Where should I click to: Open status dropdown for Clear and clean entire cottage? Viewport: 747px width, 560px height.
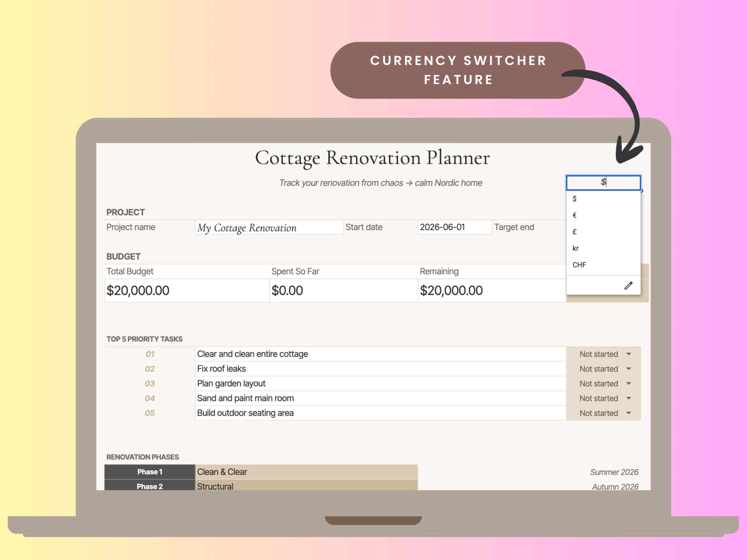[629, 354]
